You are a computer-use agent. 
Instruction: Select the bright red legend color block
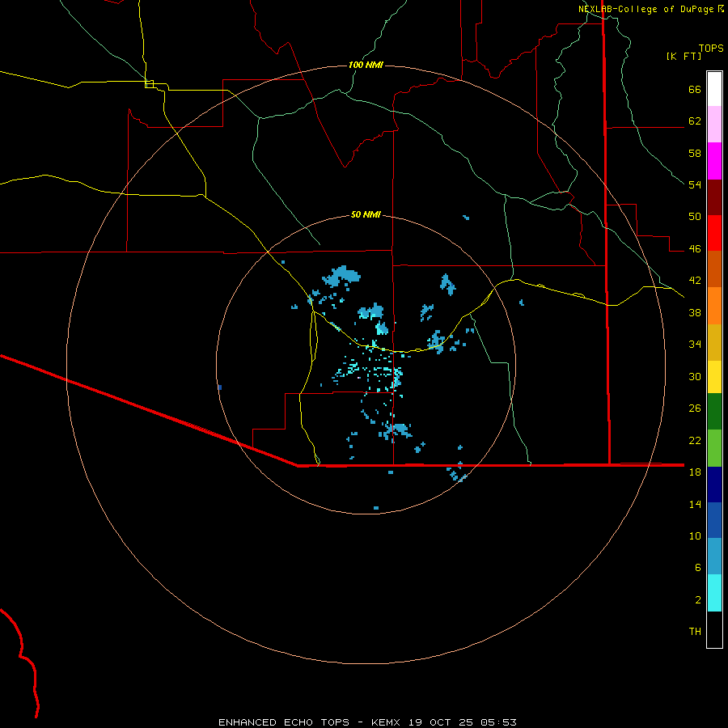tap(714, 233)
